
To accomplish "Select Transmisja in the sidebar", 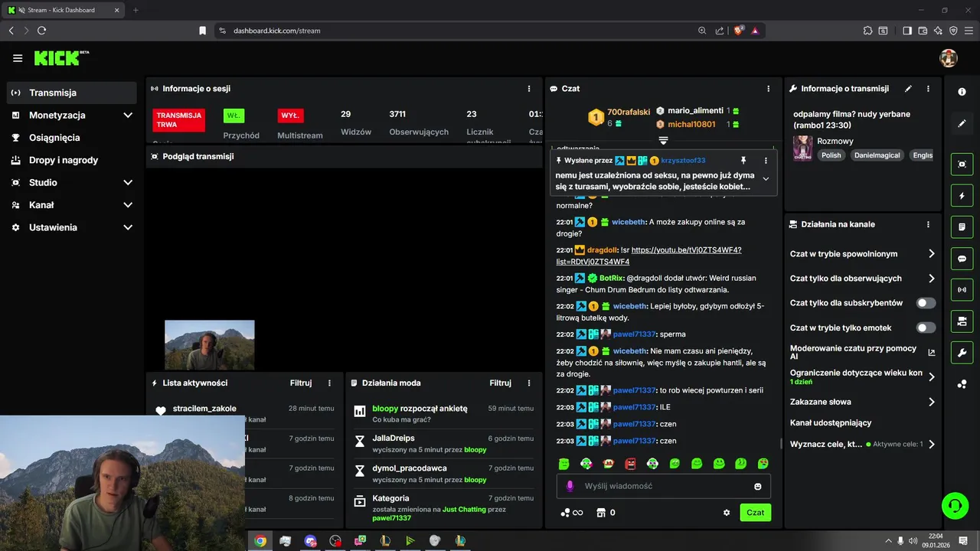I will (72, 93).
